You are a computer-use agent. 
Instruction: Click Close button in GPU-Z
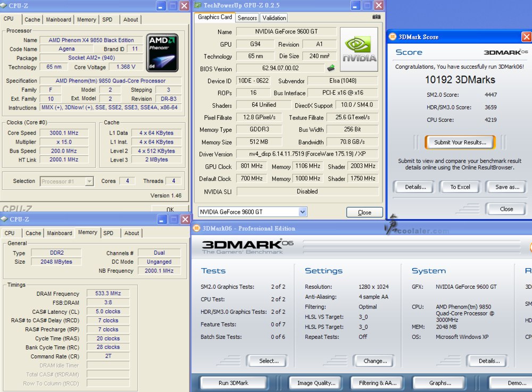coord(364,212)
